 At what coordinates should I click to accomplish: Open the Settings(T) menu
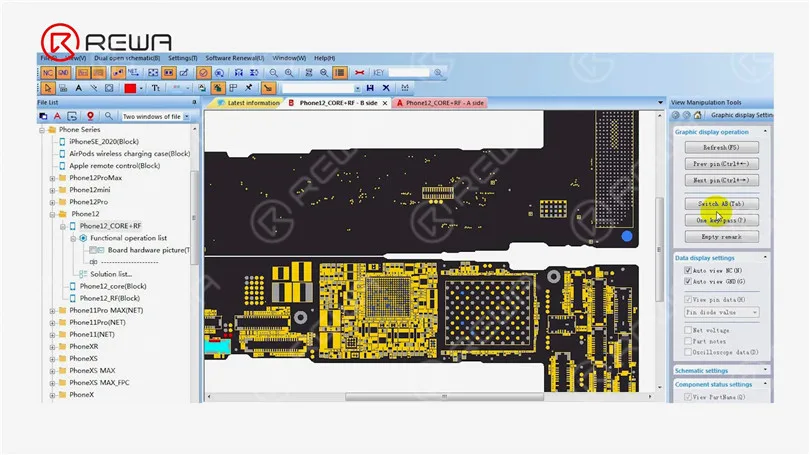[x=182, y=58]
